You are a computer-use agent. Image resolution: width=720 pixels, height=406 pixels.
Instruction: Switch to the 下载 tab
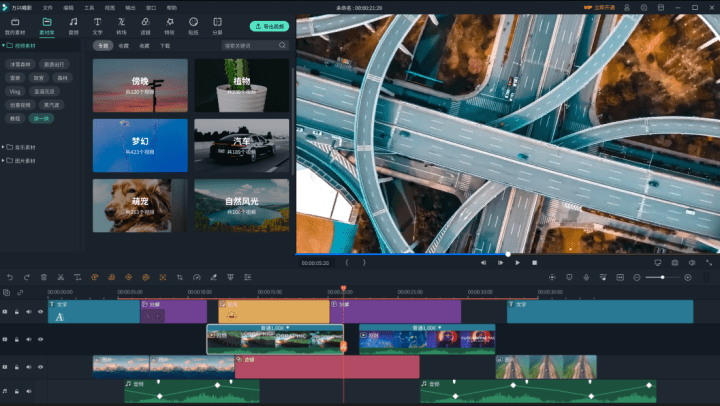pyautogui.click(x=165, y=46)
